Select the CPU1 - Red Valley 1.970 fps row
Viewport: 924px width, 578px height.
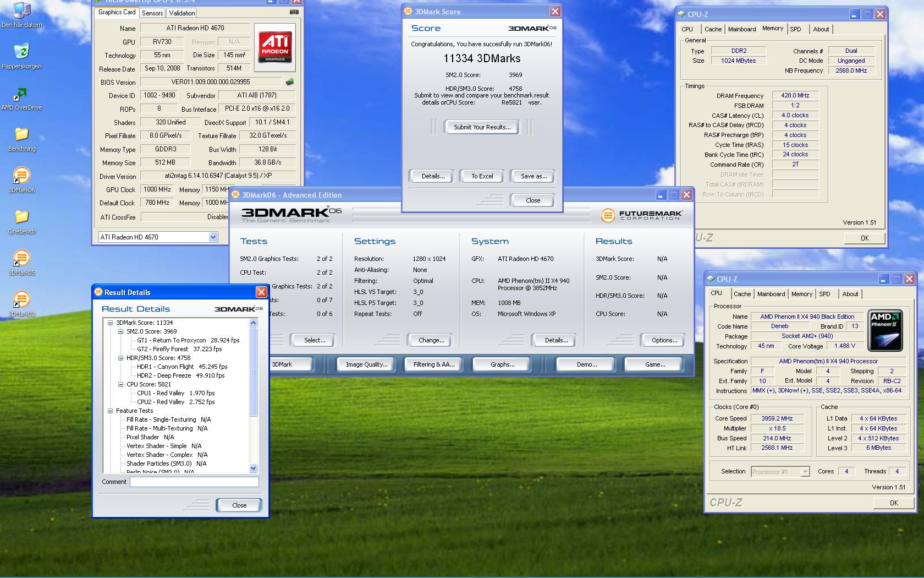pos(175,393)
